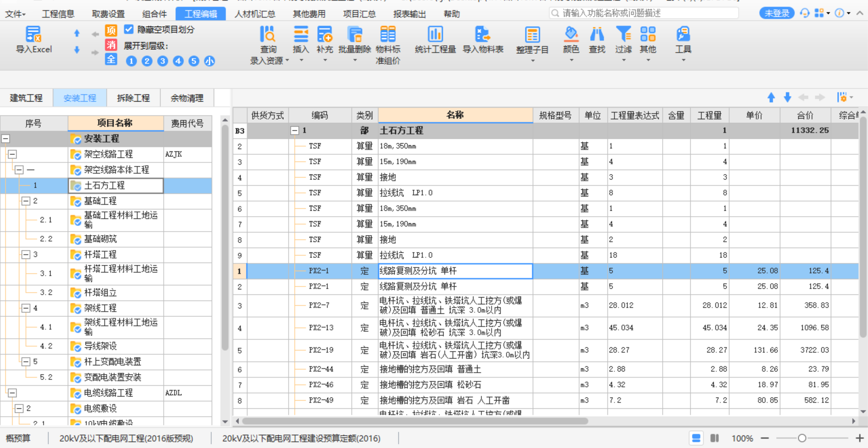Image resolution: width=868 pixels, height=448 pixels.
Task: Click the 过滤 filter funnel icon
Action: pyautogui.click(x=623, y=34)
